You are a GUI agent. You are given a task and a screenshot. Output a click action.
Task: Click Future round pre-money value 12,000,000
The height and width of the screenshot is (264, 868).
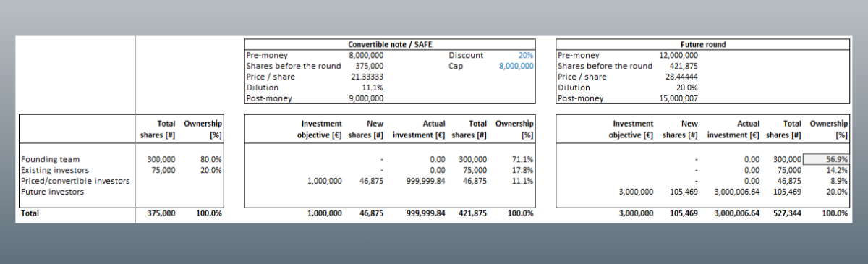[678, 55]
